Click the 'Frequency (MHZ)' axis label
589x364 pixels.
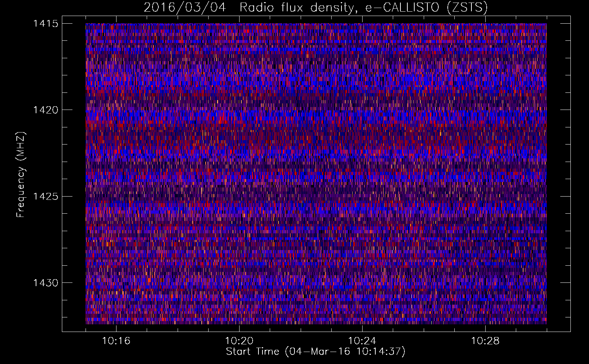tap(21, 175)
